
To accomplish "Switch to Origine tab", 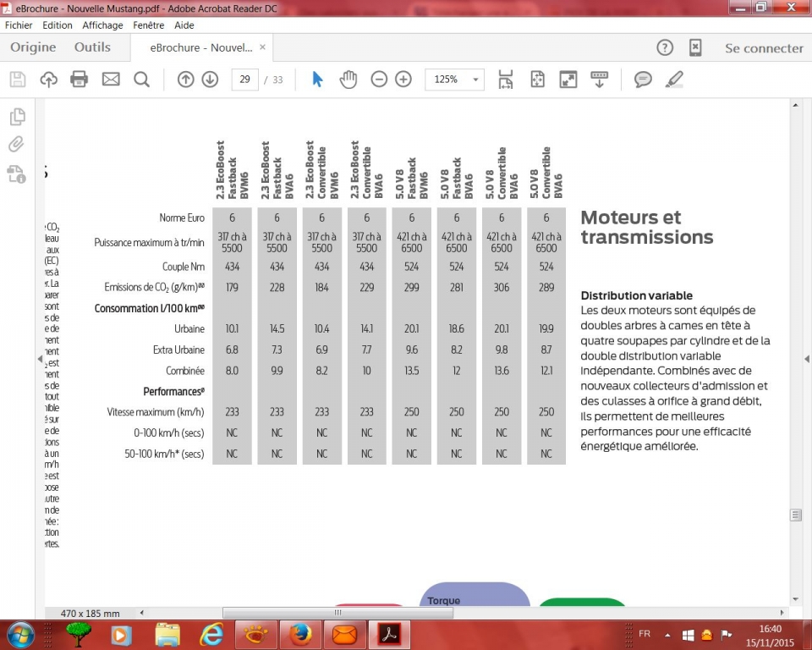I will [33, 47].
